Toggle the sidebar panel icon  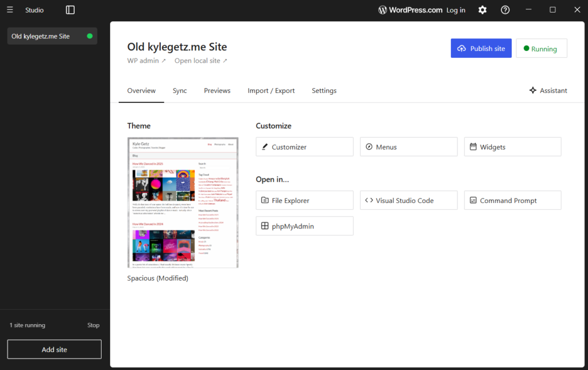click(70, 10)
